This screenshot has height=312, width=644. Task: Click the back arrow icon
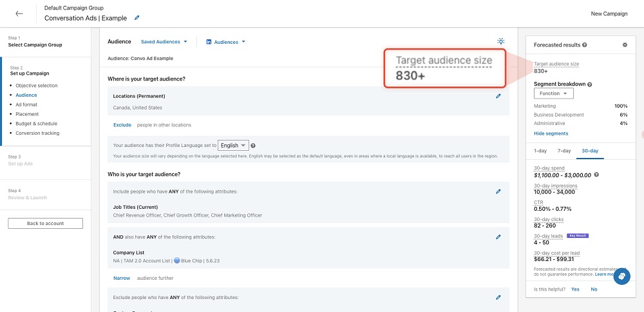[19, 14]
